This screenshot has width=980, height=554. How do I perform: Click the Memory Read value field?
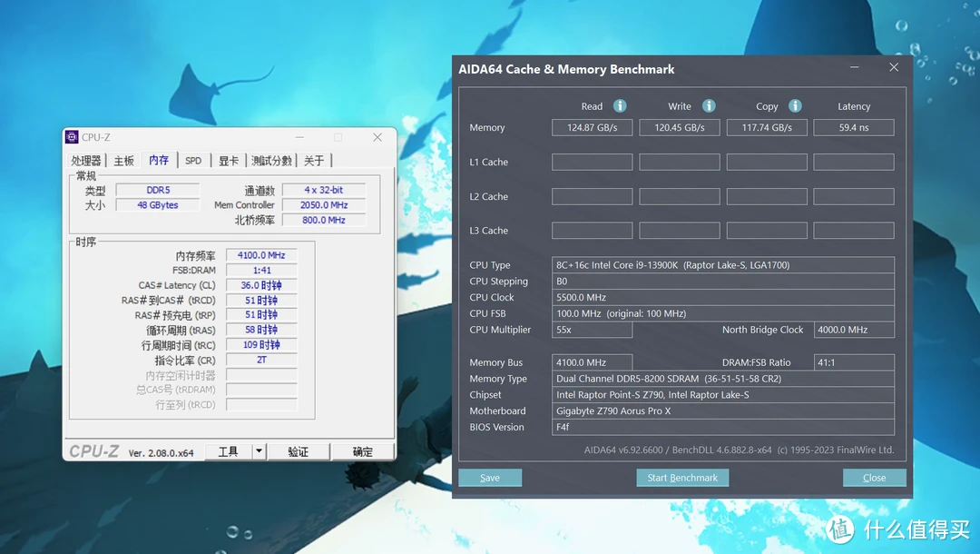click(592, 128)
